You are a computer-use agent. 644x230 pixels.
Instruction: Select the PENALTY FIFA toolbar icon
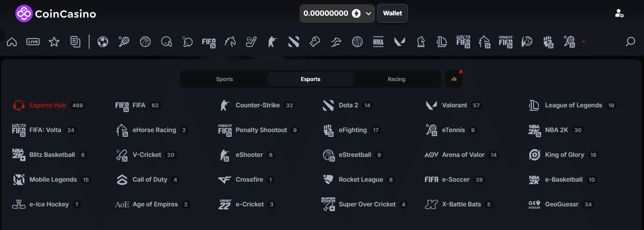[506, 42]
